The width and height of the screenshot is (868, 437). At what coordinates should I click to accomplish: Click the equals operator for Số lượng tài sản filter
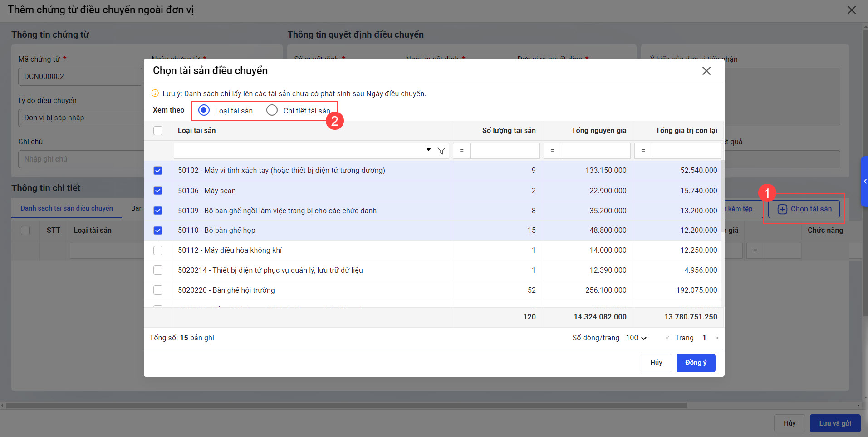[x=461, y=151]
